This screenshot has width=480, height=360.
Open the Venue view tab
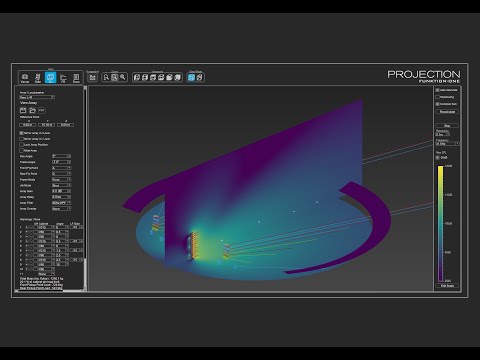25,78
